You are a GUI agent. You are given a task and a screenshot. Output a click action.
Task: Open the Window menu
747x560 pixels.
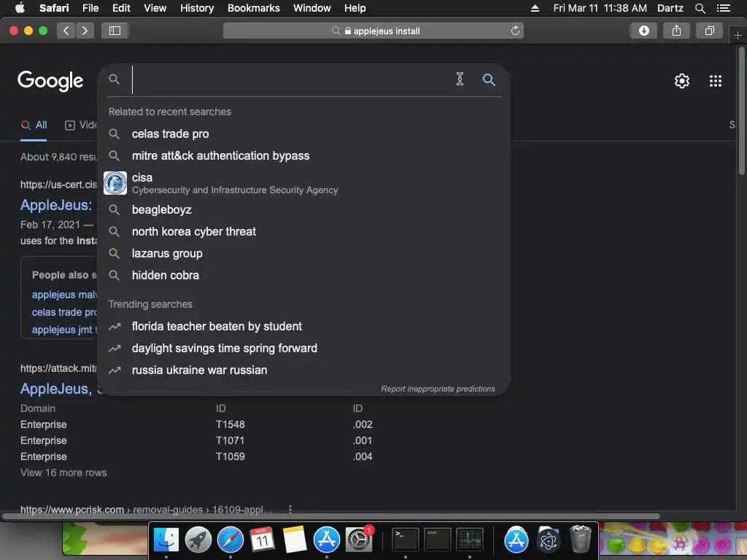click(312, 8)
